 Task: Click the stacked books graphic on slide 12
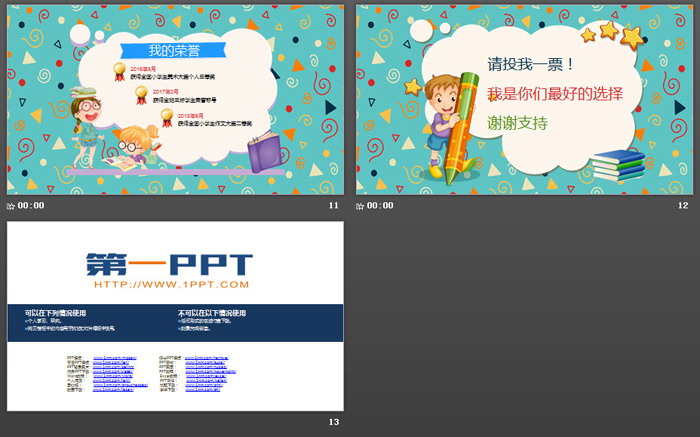coord(617,164)
